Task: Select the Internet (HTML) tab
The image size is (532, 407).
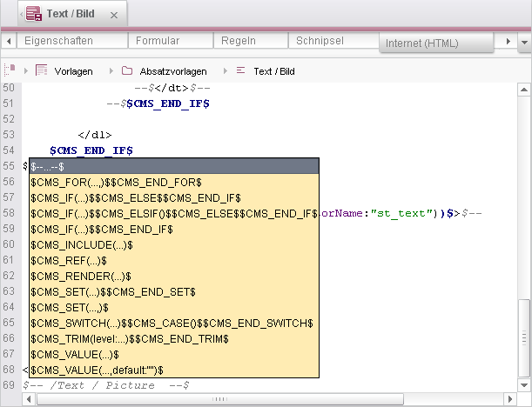Action: click(422, 43)
